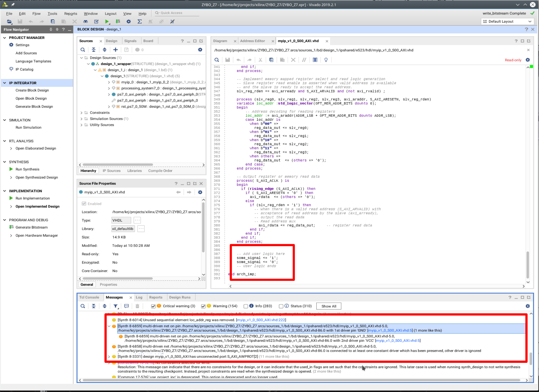Click the Source File Properties settings gear
539x392 pixels.
[x=200, y=193]
